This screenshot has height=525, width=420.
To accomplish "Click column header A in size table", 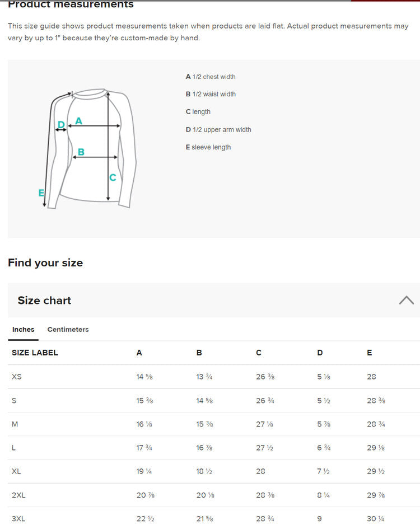I will tap(139, 353).
